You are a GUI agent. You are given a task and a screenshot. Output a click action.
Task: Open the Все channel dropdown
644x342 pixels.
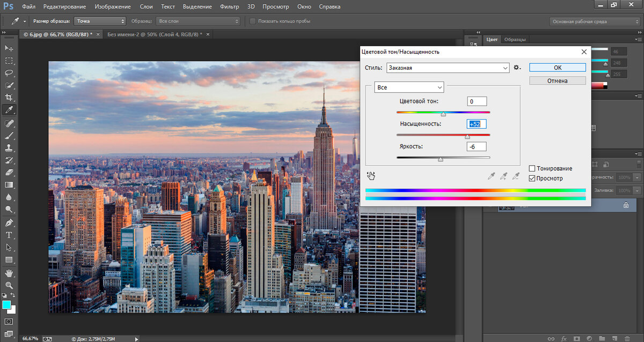pos(409,87)
